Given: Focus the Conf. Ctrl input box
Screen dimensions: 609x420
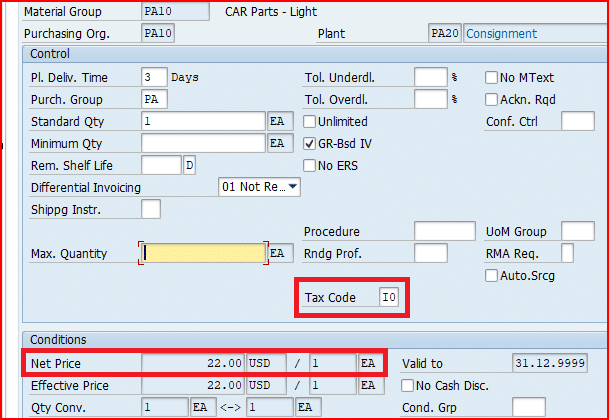Looking at the screenshot, I should (x=578, y=121).
